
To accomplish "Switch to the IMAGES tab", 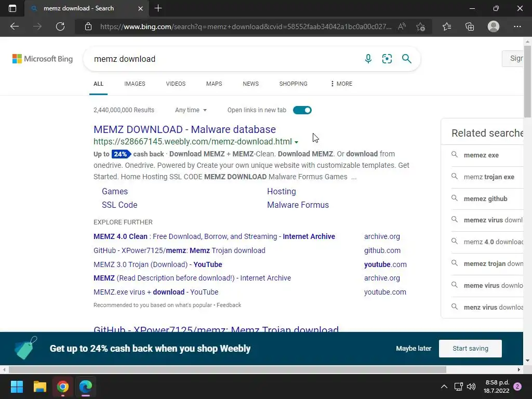I will (x=135, y=84).
